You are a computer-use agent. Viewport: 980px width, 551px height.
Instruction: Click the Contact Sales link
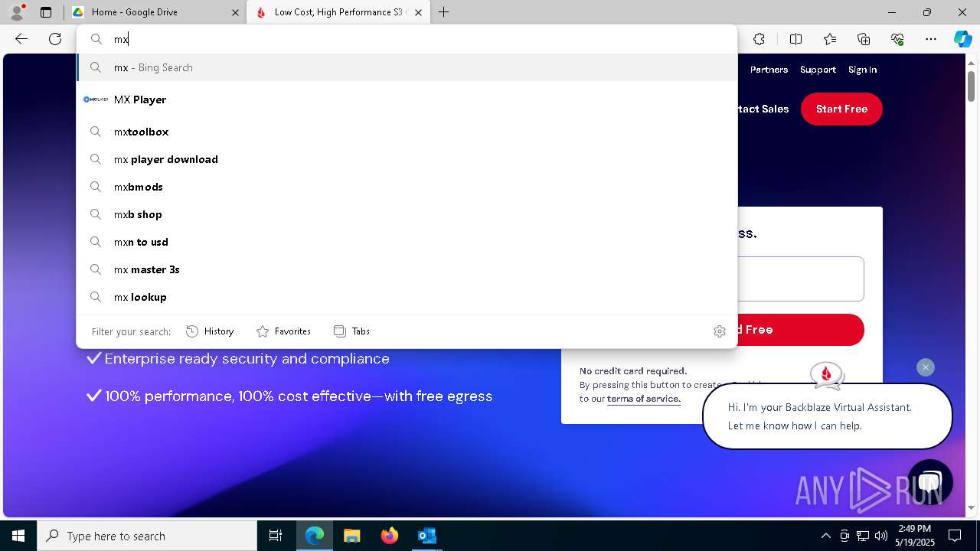click(x=763, y=109)
